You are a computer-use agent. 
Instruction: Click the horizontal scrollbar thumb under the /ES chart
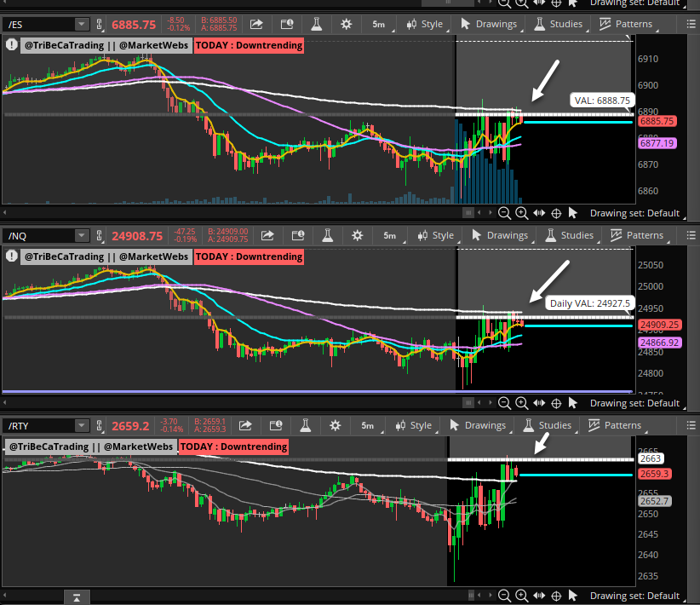(x=468, y=213)
